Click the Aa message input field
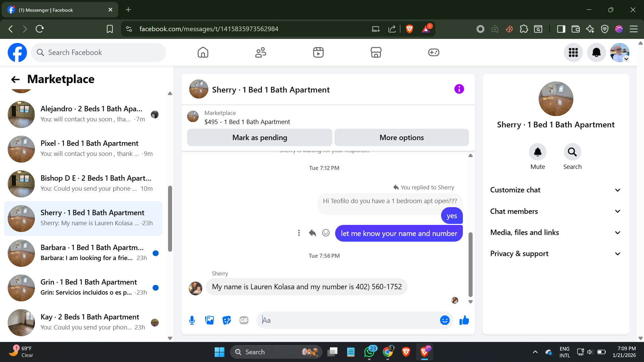This screenshot has height=362, width=644. tap(349, 320)
